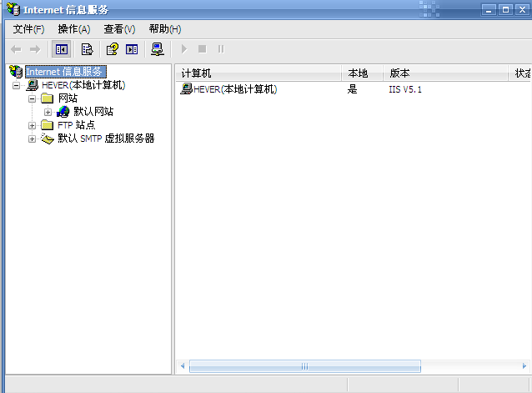
Task: Collapse the 网站 folder node
Action: coord(32,99)
